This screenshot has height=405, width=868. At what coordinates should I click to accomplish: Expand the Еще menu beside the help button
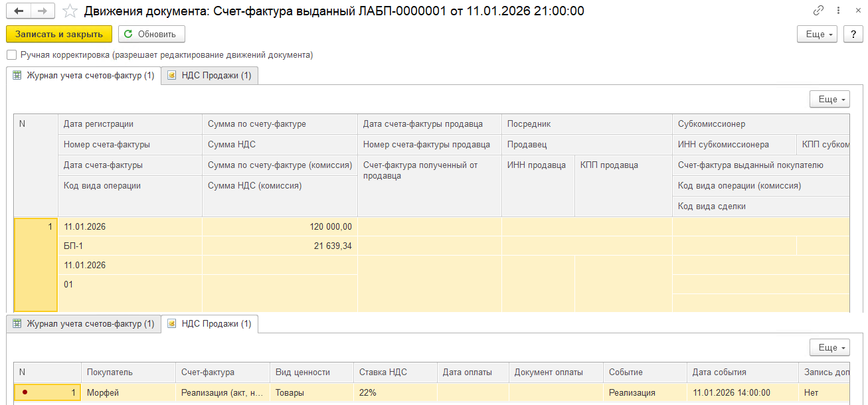pos(817,34)
